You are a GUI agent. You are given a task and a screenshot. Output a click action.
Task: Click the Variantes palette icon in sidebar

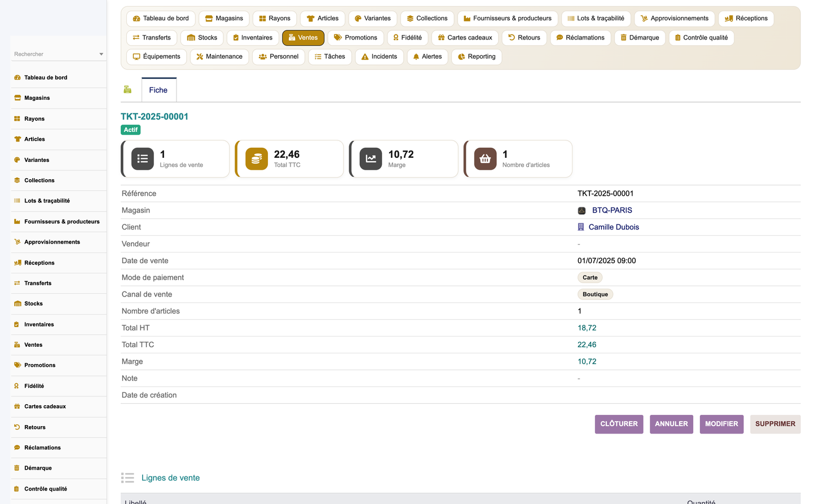tap(17, 160)
